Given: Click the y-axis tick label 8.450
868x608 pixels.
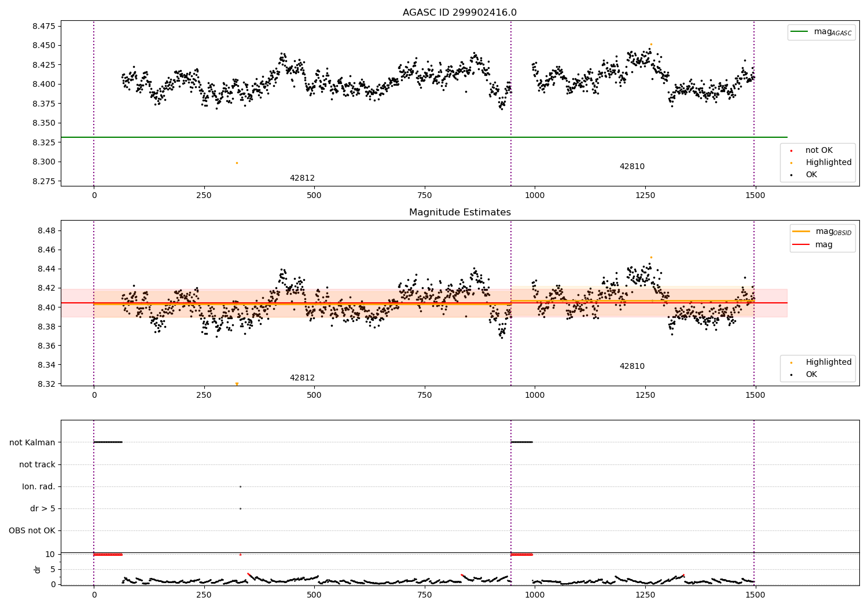Looking at the screenshot, I should pyautogui.click(x=43, y=46).
